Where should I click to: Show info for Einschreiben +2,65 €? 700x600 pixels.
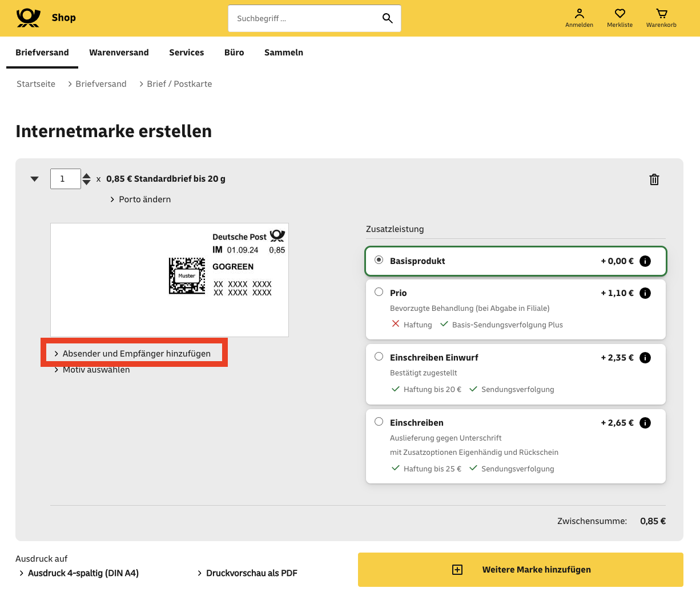(645, 423)
